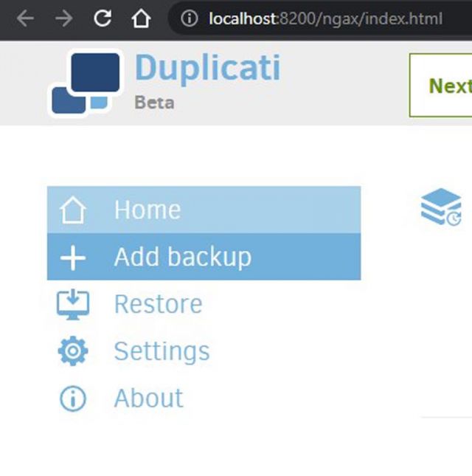Click the Duplicati squares logo
The width and height of the screenshot is (472, 476).
[x=86, y=83]
